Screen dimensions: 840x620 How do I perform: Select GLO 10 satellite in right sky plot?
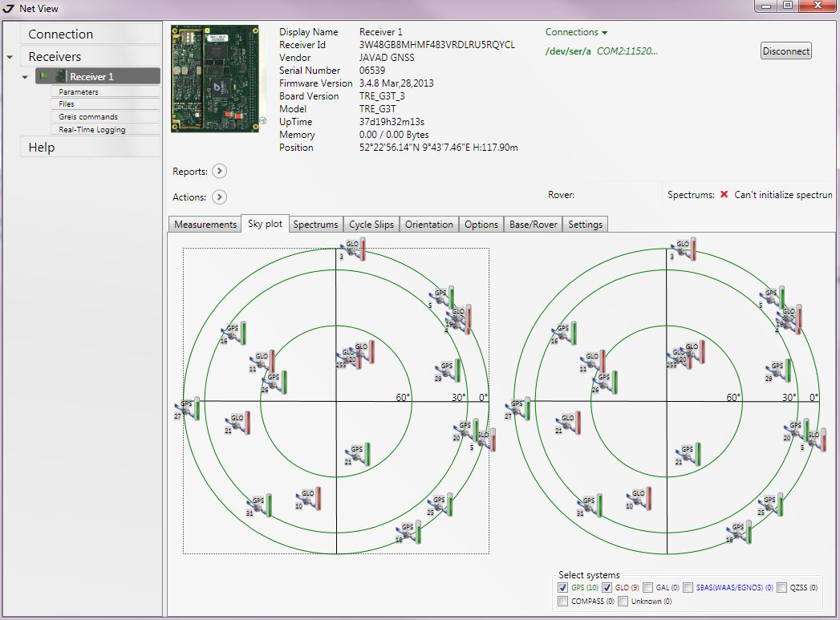pos(639,498)
